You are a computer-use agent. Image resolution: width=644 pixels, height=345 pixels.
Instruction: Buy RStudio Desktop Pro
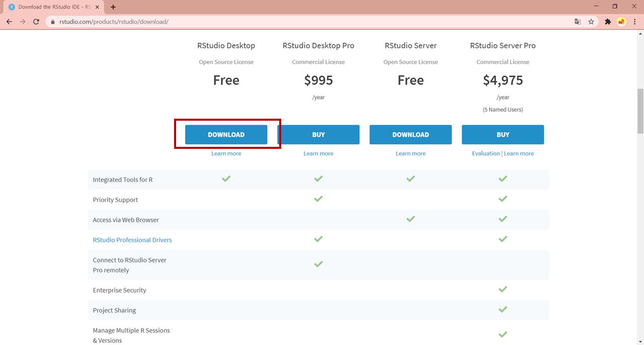[x=318, y=135]
